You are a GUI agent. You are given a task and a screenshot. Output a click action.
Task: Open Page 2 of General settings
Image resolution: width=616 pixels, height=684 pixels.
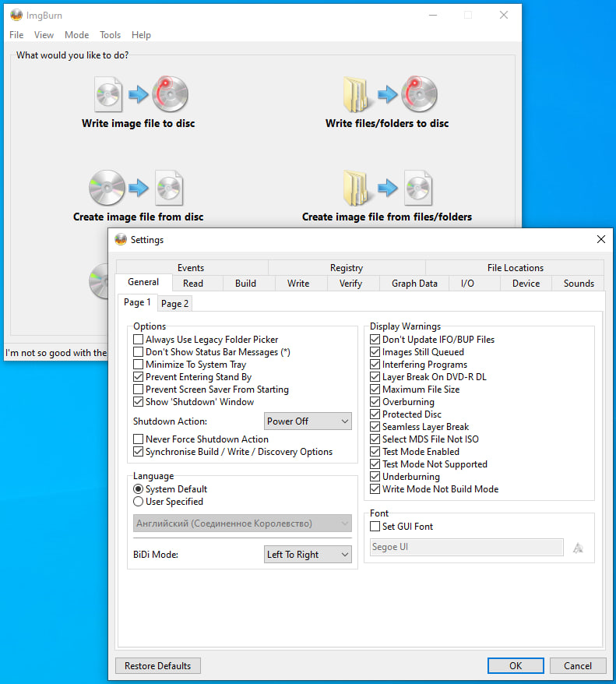[174, 304]
